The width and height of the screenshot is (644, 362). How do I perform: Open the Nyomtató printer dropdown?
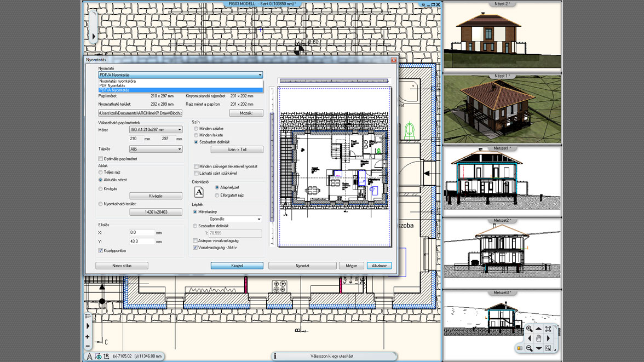coord(181,75)
